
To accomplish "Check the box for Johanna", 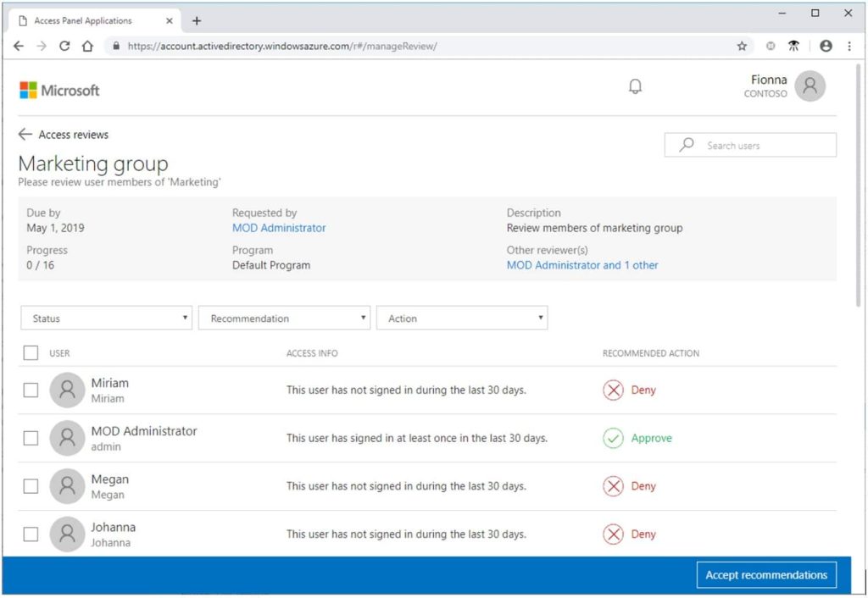I will pyautogui.click(x=31, y=534).
